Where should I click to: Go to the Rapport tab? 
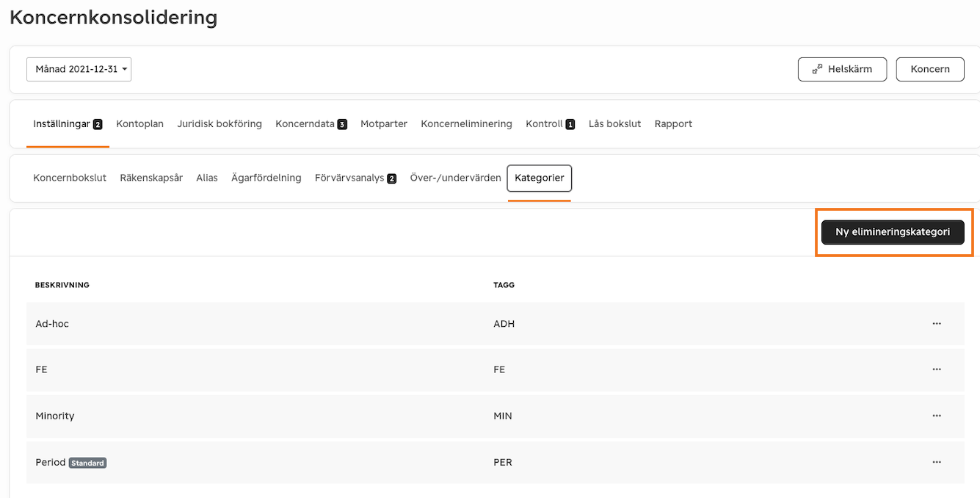coord(673,124)
